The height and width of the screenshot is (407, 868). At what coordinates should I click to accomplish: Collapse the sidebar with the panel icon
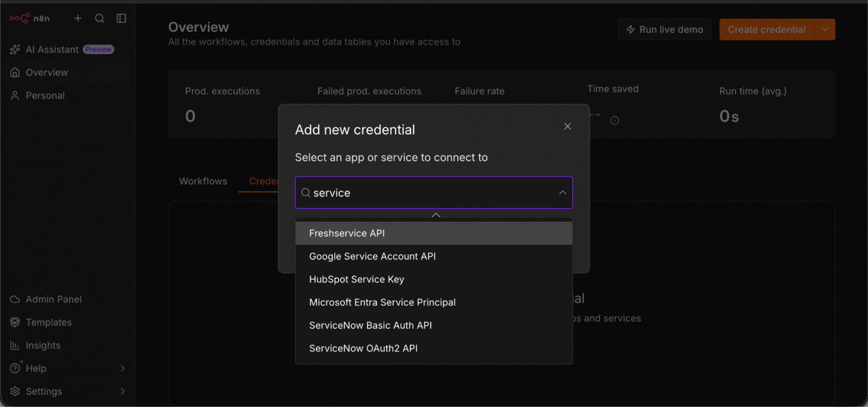pyautogui.click(x=121, y=18)
